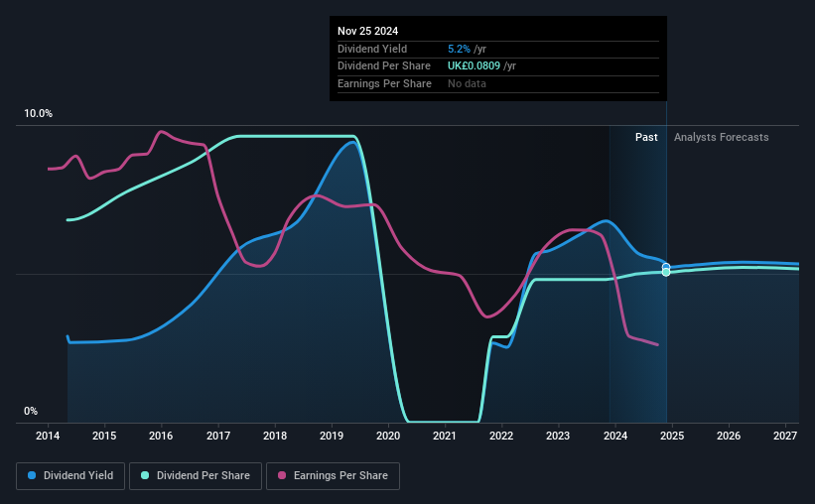Click the 2021 x-axis label
815x504 pixels.
point(445,436)
